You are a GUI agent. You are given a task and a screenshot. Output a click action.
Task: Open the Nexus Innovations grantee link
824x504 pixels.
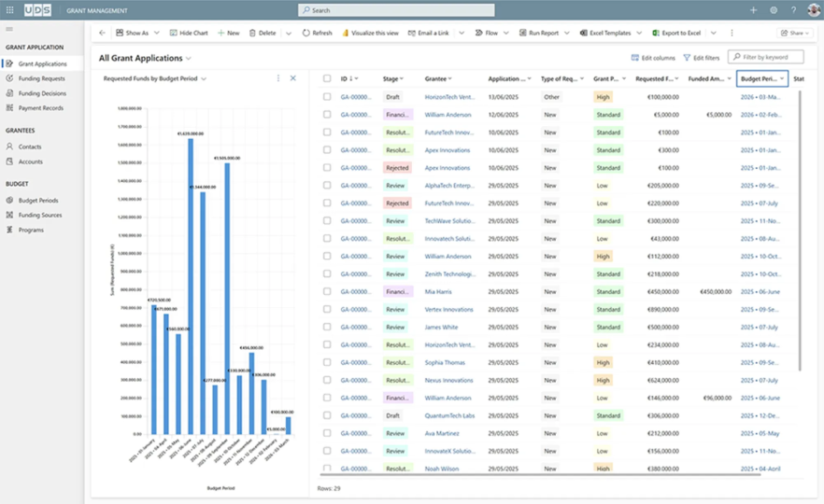click(x=448, y=380)
